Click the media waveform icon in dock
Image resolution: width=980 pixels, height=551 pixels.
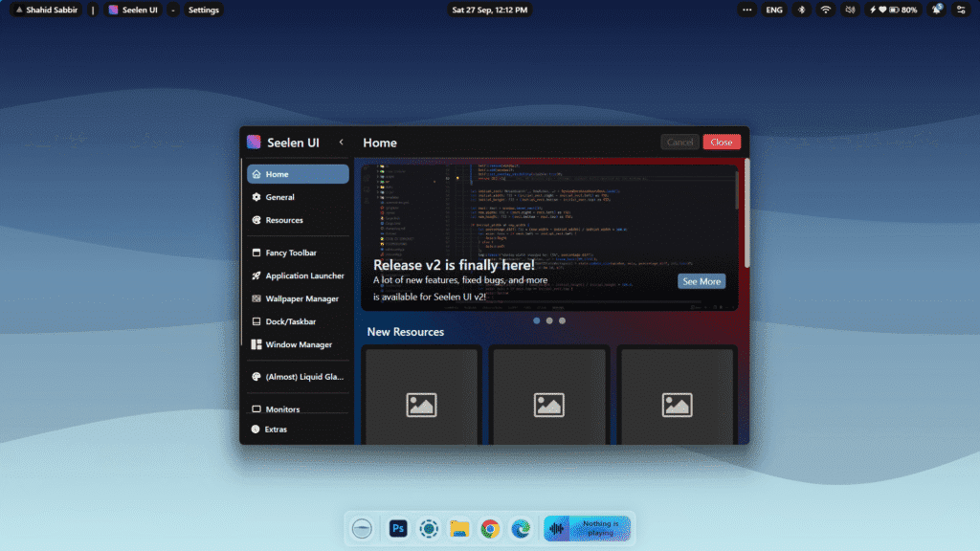click(x=556, y=529)
